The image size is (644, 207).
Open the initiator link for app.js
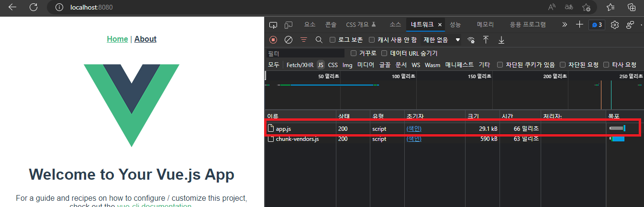pyautogui.click(x=414, y=128)
